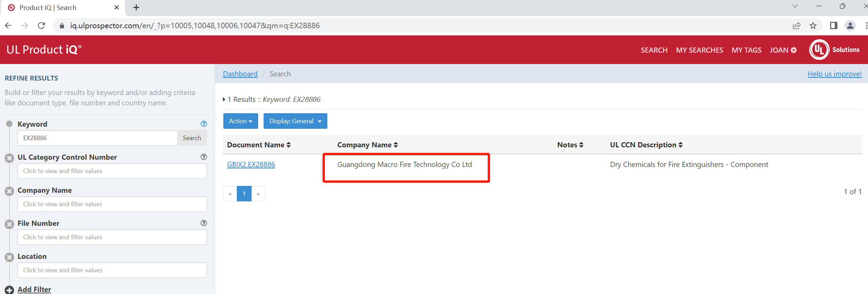868x294 pixels.
Task: Bookmark this page with the star icon
Action: tap(813, 26)
